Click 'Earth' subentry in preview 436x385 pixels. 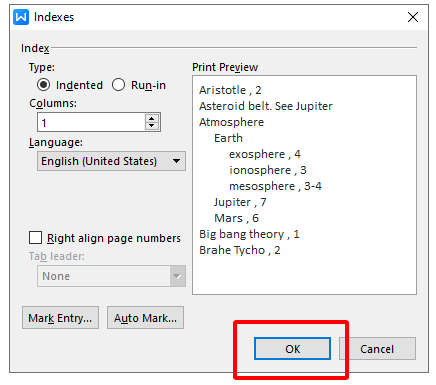[x=228, y=138]
